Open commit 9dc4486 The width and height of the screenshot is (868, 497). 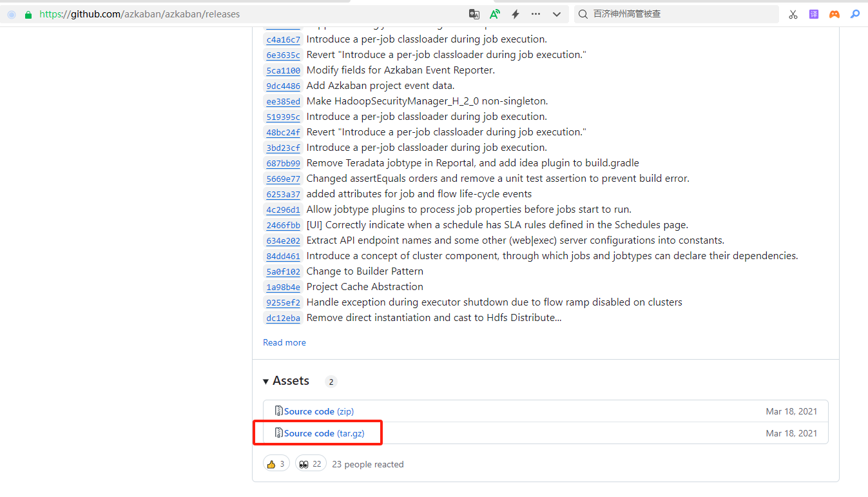point(284,86)
